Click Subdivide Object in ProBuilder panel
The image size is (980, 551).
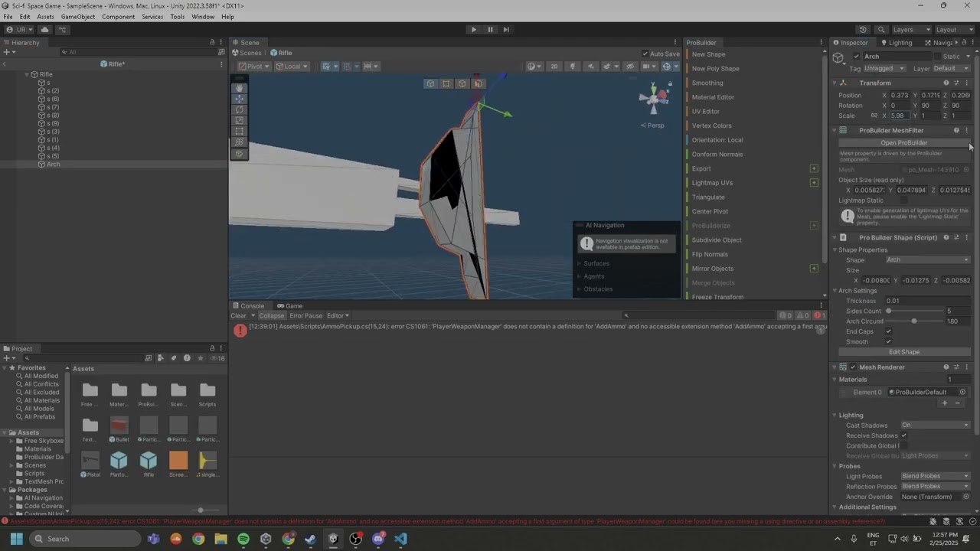(x=717, y=240)
